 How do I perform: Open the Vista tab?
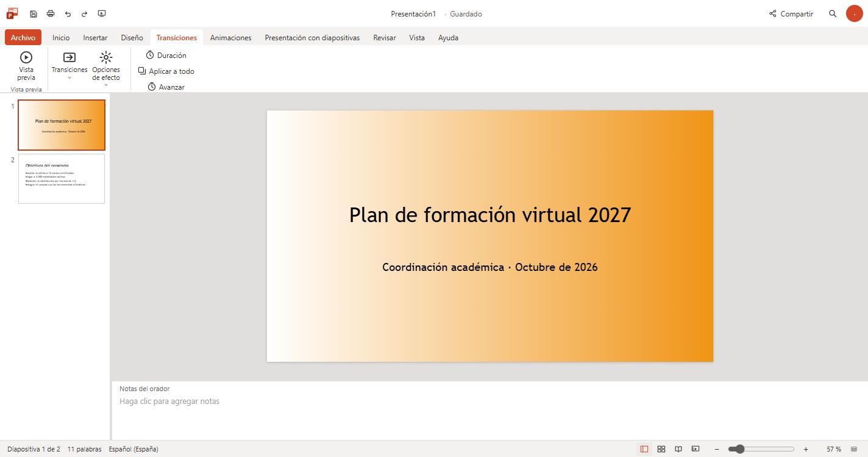point(417,37)
